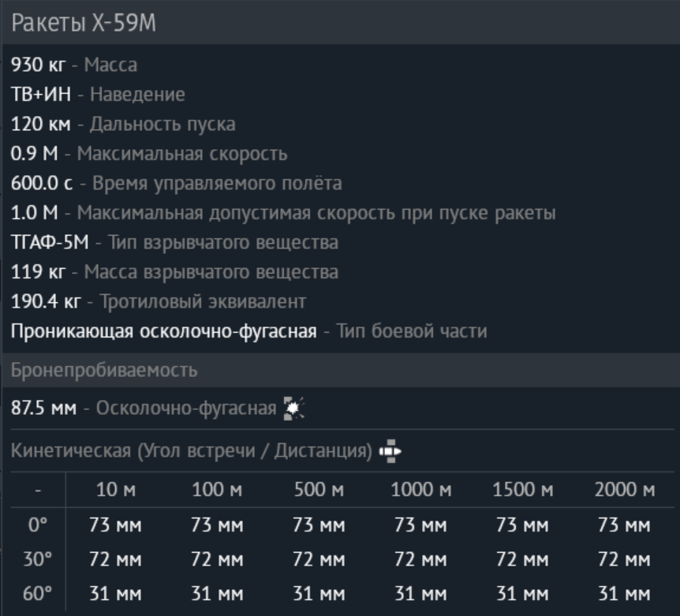Click 31 мм in the 60° row, 100 м column
The height and width of the screenshot is (616, 680).
217,594
